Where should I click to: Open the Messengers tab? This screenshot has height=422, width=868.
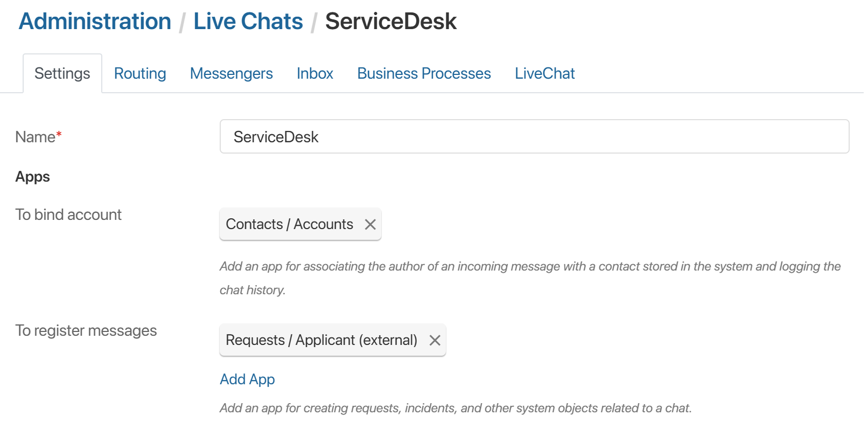pos(232,73)
